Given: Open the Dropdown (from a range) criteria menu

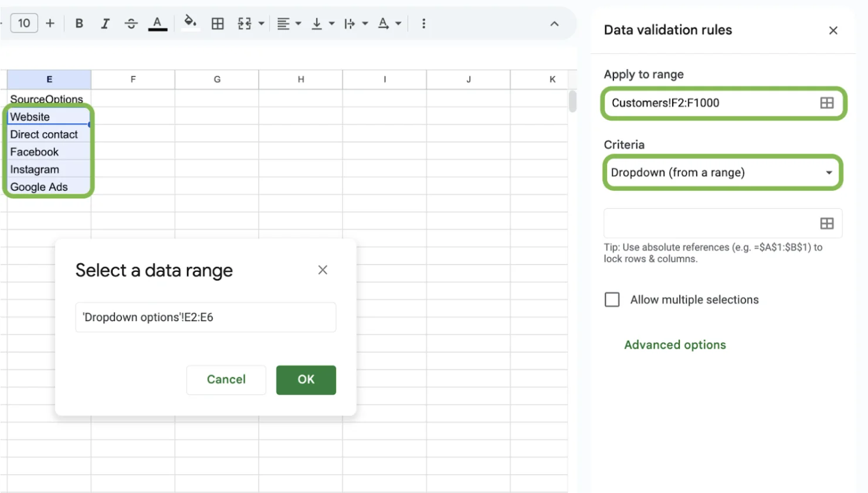Looking at the screenshot, I should click(x=722, y=173).
